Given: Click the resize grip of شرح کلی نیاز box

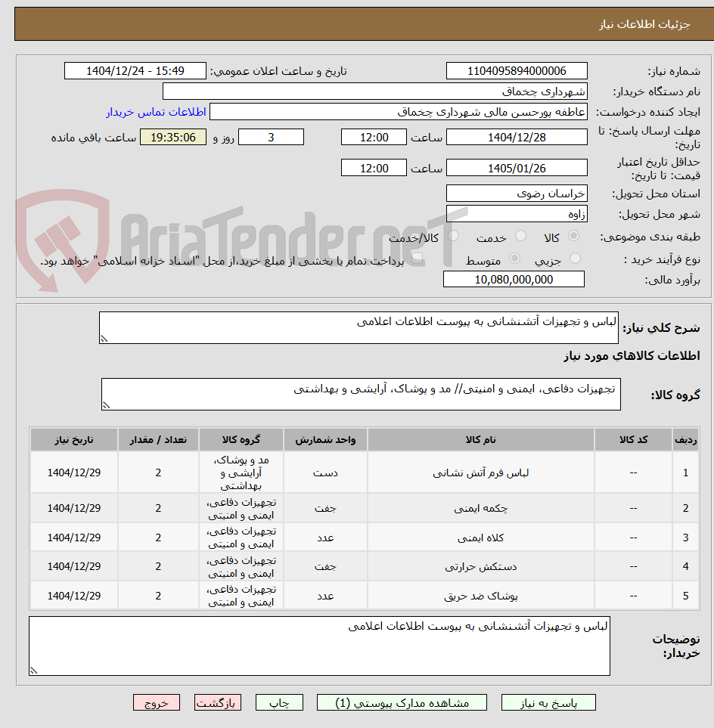Looking at the screenshot, I should (104, 339).
